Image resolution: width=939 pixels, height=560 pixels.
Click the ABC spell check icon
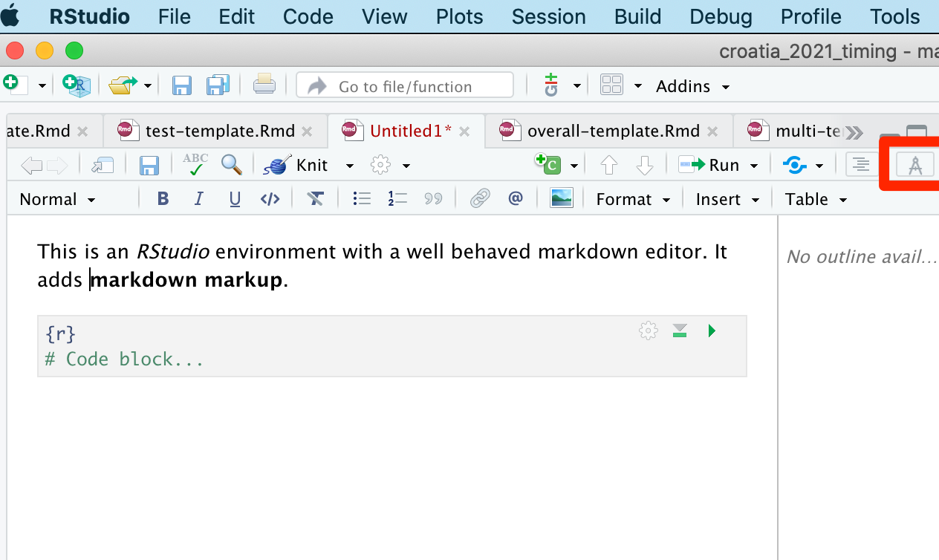(x=195, y=164)
